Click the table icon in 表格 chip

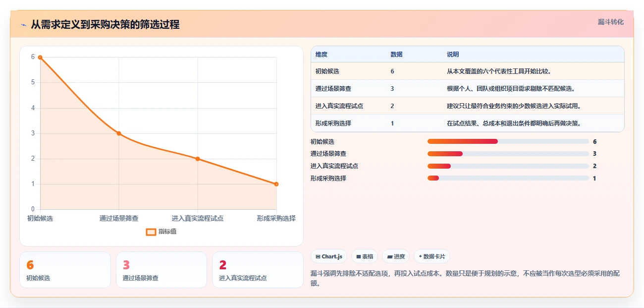tap(358, 257)
